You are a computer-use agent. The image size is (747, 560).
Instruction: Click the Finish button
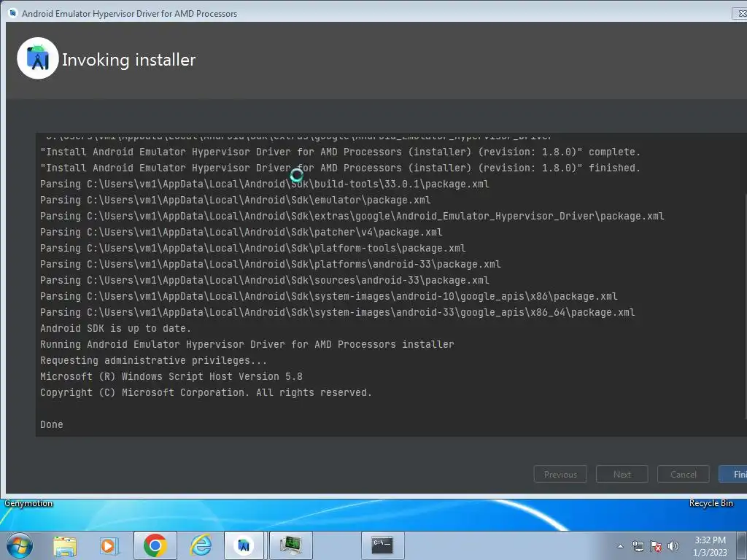coord(733,474)
